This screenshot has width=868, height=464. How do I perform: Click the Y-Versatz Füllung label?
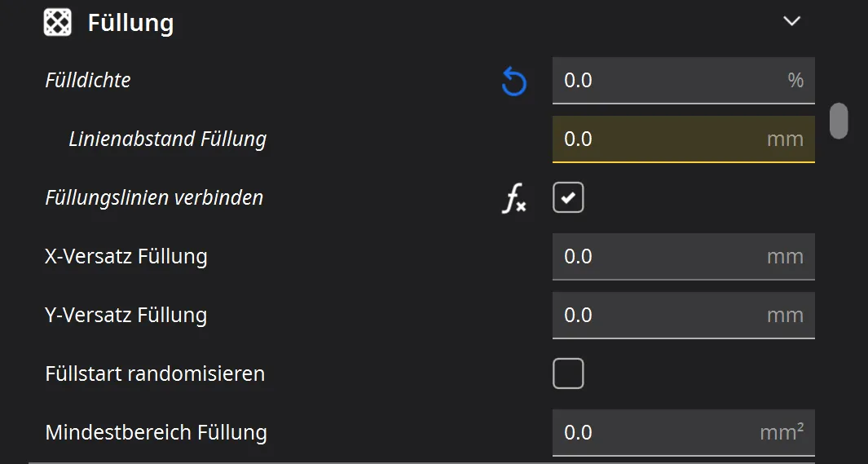126,316
